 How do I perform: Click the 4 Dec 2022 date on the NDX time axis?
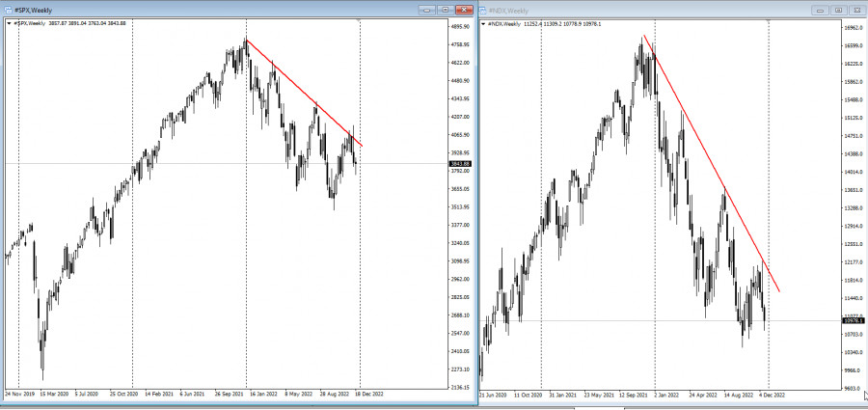click(x=773, y=395)
